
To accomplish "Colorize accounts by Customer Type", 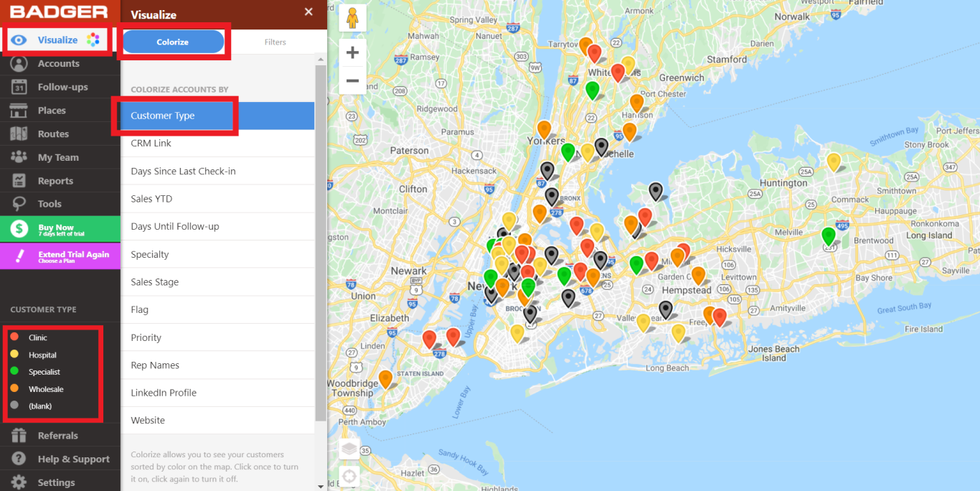I will click(217, 116).
